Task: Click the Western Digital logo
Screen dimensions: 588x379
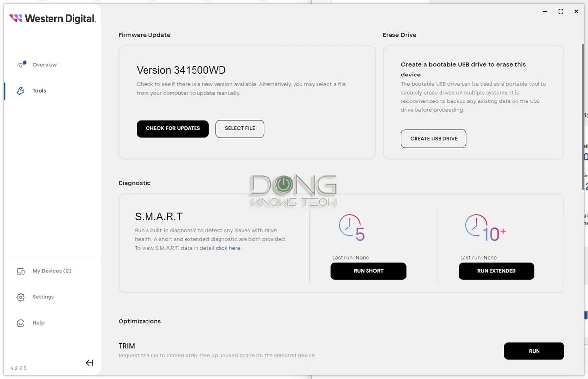Action: click(52, 19)
